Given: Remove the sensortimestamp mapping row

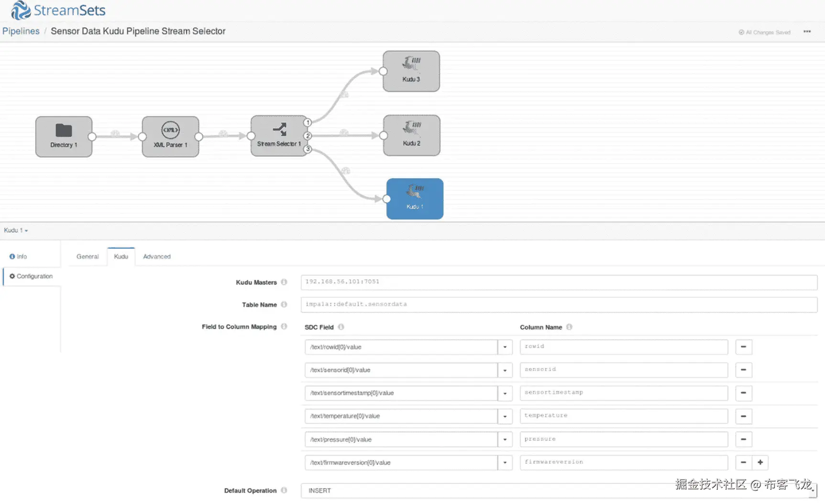Looking at the screenshot, I should (x=744, y=393).
